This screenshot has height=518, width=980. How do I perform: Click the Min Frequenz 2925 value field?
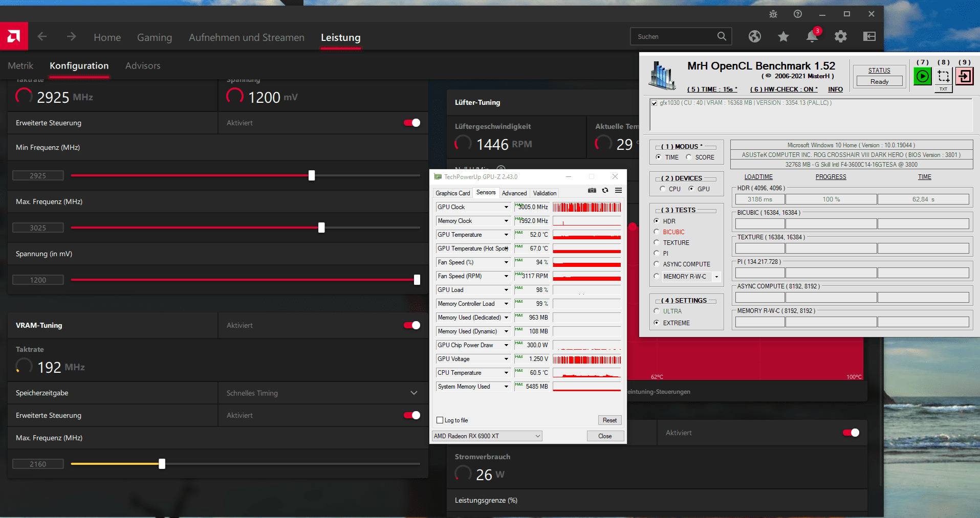38,175
